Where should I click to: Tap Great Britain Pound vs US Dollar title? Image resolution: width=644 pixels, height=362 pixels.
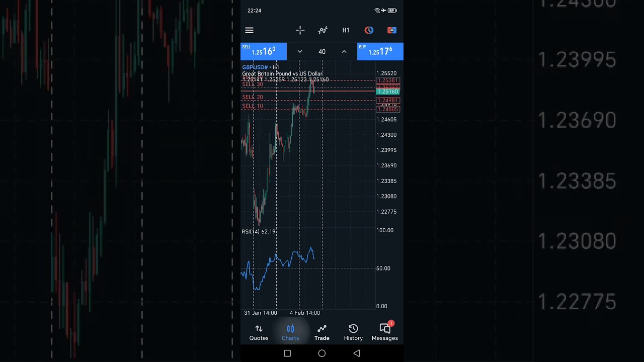282,74
